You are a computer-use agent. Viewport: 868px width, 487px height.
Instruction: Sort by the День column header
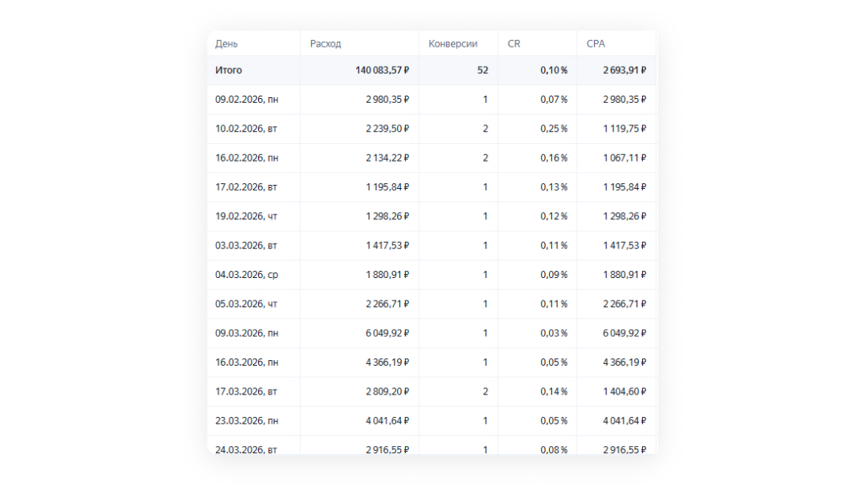coord(227,43)
